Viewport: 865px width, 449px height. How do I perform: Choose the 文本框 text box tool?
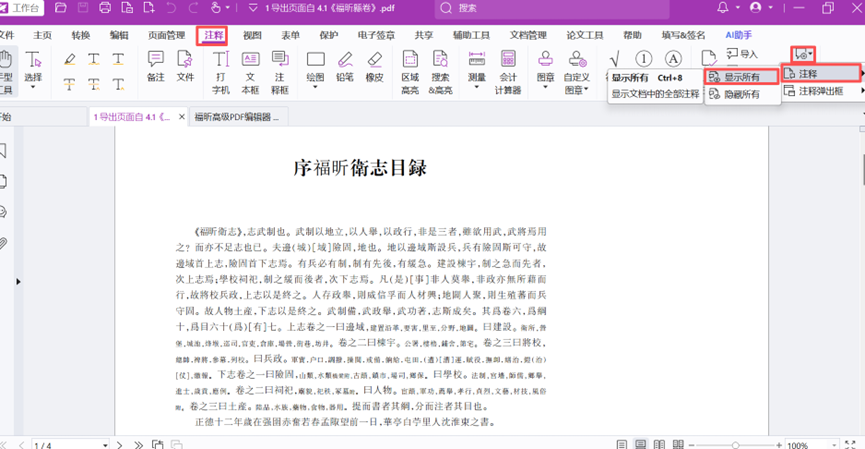click(250, 67)
